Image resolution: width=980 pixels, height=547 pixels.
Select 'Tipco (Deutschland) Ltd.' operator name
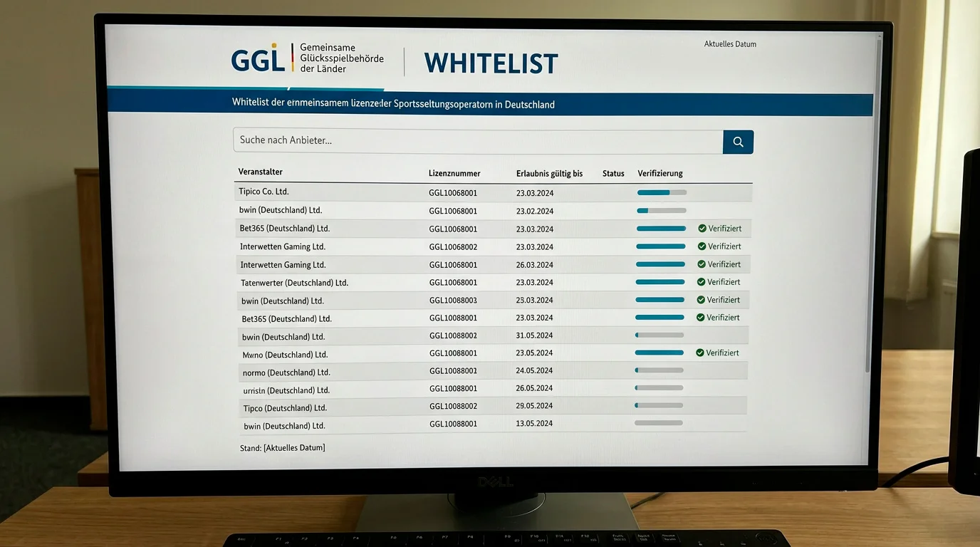click(x=285, y=408)
